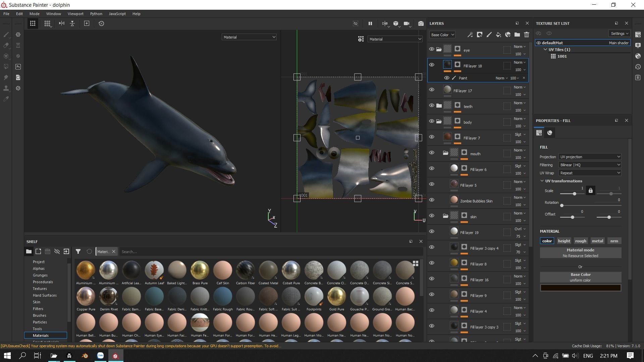Click the vertical flip icon in toolbar
The image size is (644, 362).
point(72,23)
